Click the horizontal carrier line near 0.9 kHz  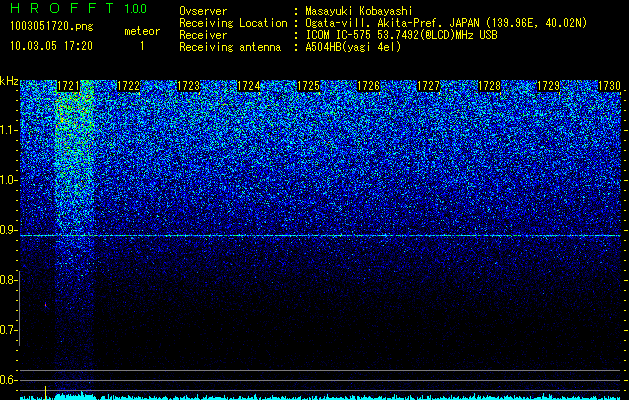321,236
